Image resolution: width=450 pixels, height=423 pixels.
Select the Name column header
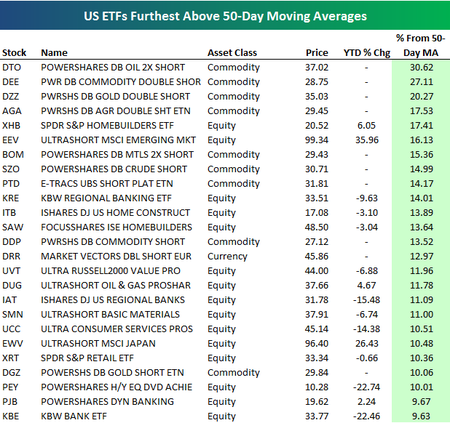(54, 53)
